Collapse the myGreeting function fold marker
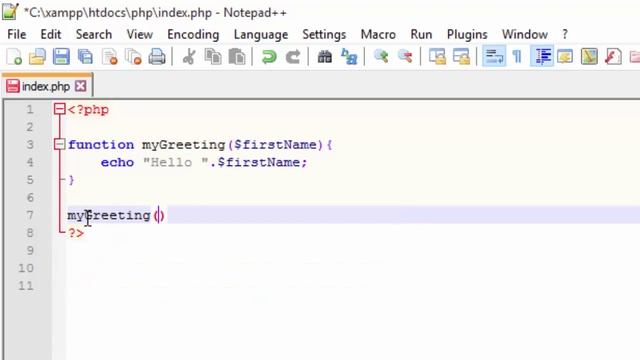 click(60, 144)
